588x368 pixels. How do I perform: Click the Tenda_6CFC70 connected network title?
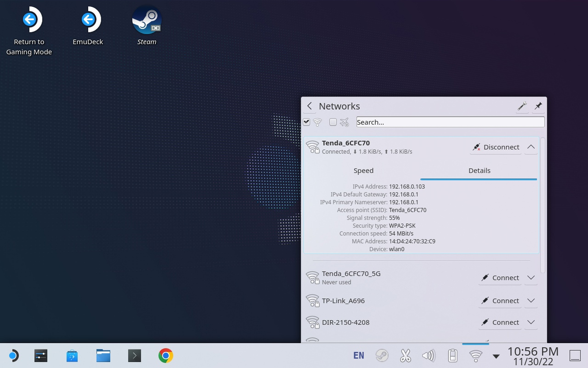[346, 143]
